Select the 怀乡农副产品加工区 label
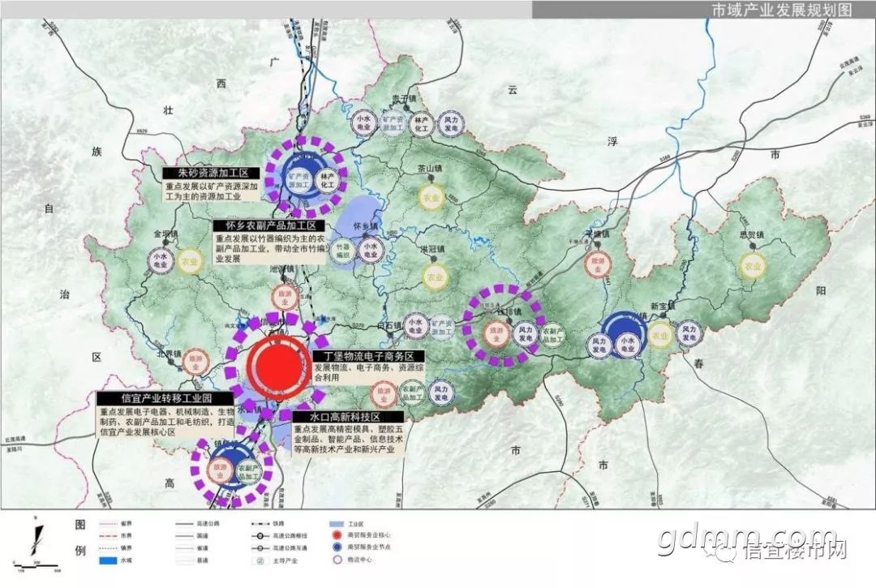The height and width of the screenshot is (588, 876). (270, 225)
